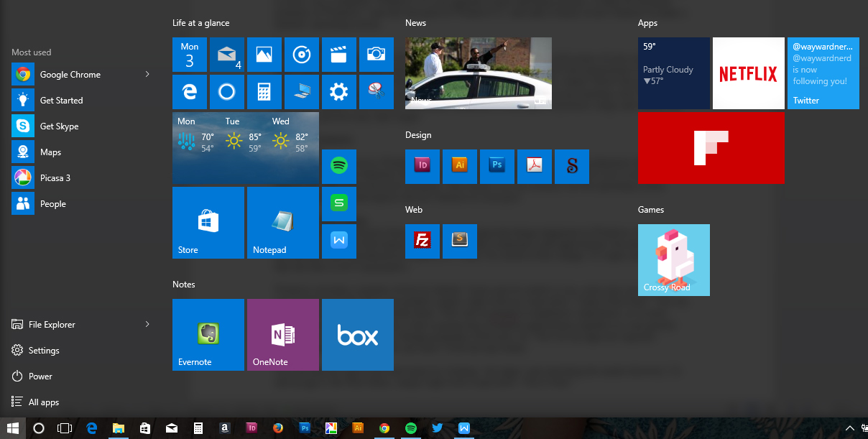Image resolution: width=868 pixels, height=439 pixels.
Task: Select the Life at a glance group header
Action: tap(201, 23)
